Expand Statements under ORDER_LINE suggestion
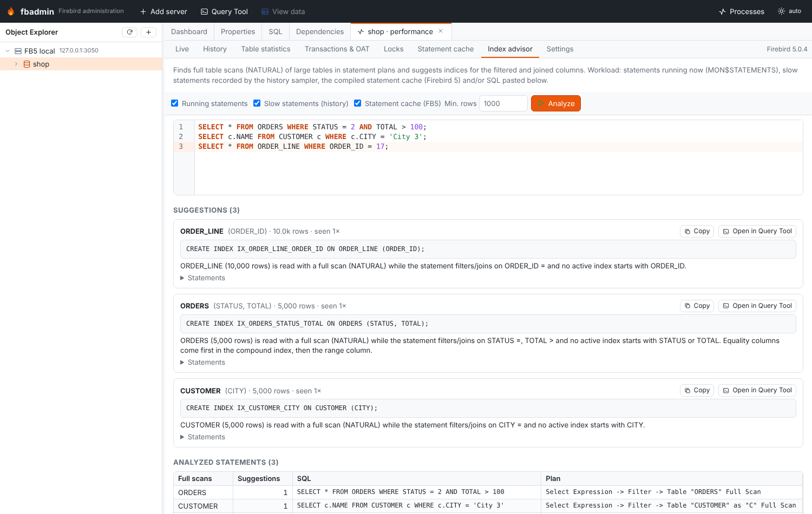 pos(202,278)
